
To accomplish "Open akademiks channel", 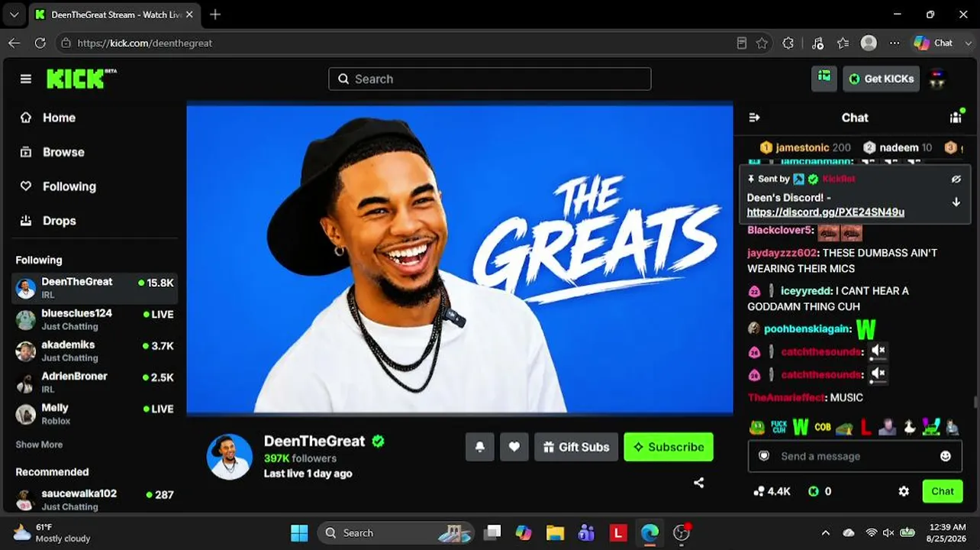I will pyautogui.click(x=95, y=351).
